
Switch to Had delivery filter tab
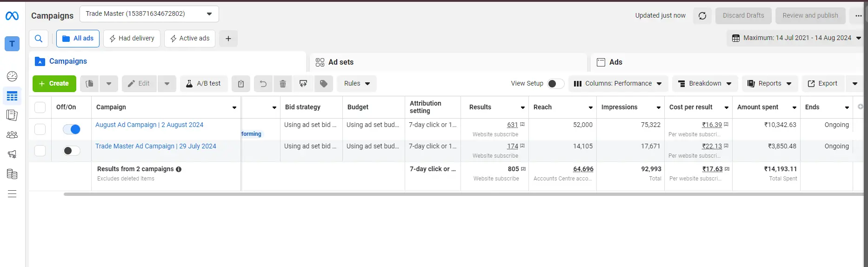point(132,39)
